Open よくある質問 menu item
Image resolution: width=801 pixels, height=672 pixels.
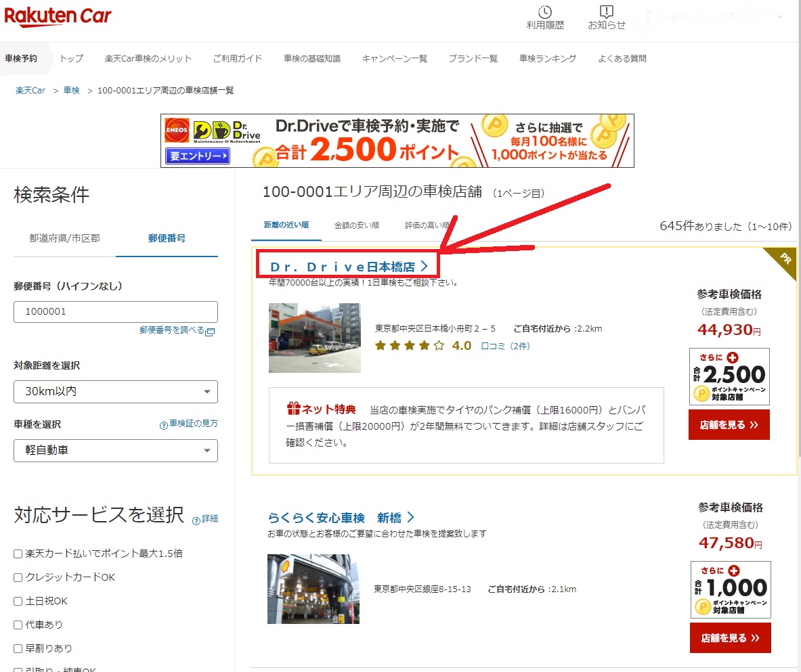point(622,58)
